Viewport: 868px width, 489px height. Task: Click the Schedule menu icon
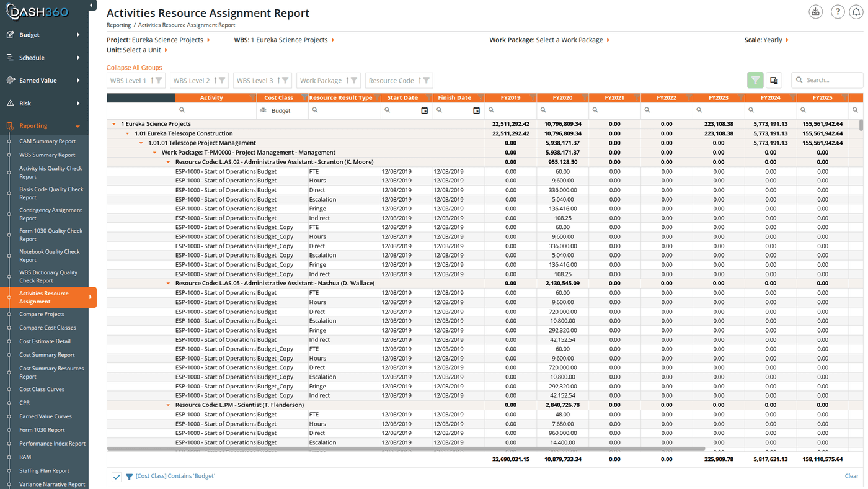point(10,58)
